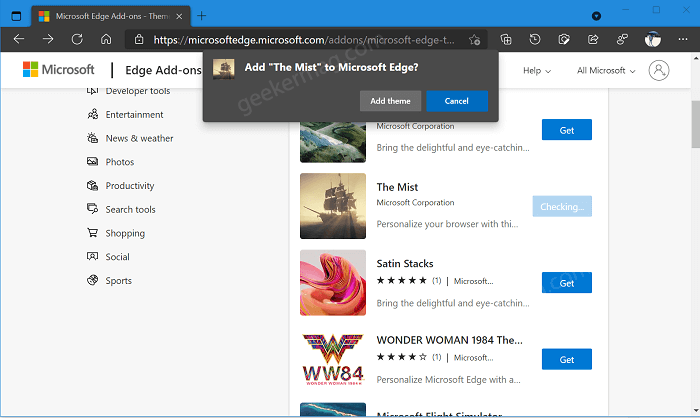Open WONDER WOMAN 1984 theme title
Screen dimensions: 700x418
449,340
